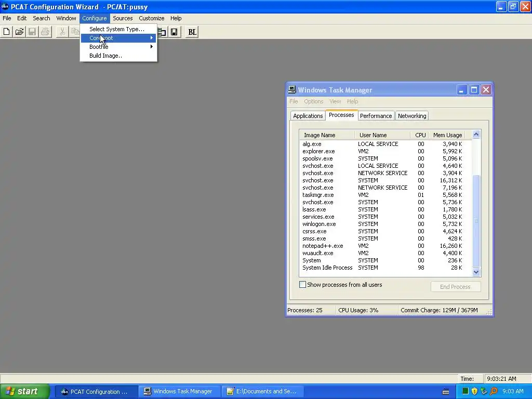Click the yellow security shield tray icon
The height and width of the screenshot is (399, 532).
click(x=475, y=391)
